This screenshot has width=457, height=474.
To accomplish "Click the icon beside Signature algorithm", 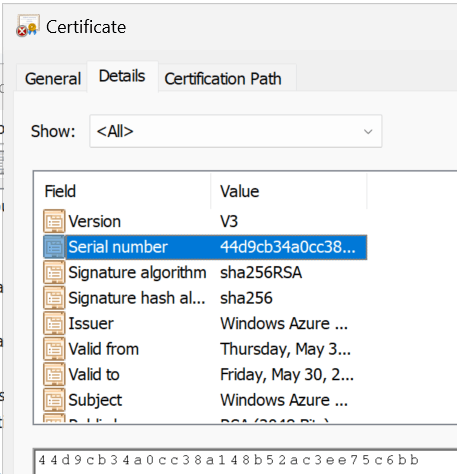I will 54,272.
